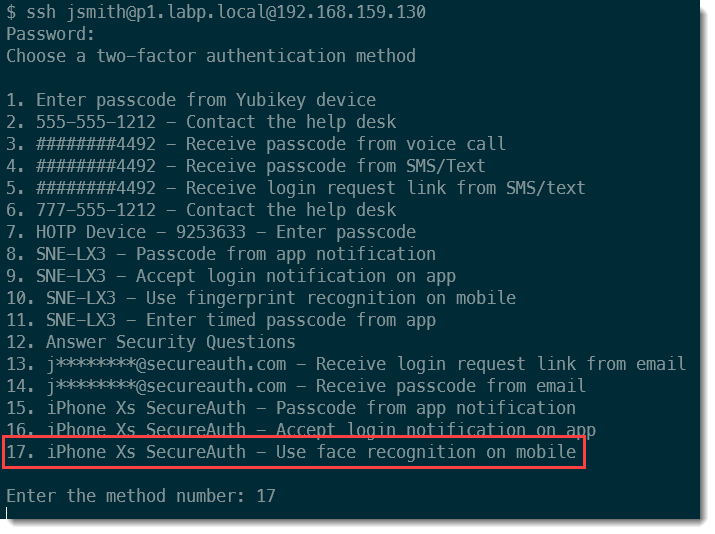Click option 14 receive passcode from email
Image resolution: width=715 pixels, height=534 pixels.
[296, 386]
